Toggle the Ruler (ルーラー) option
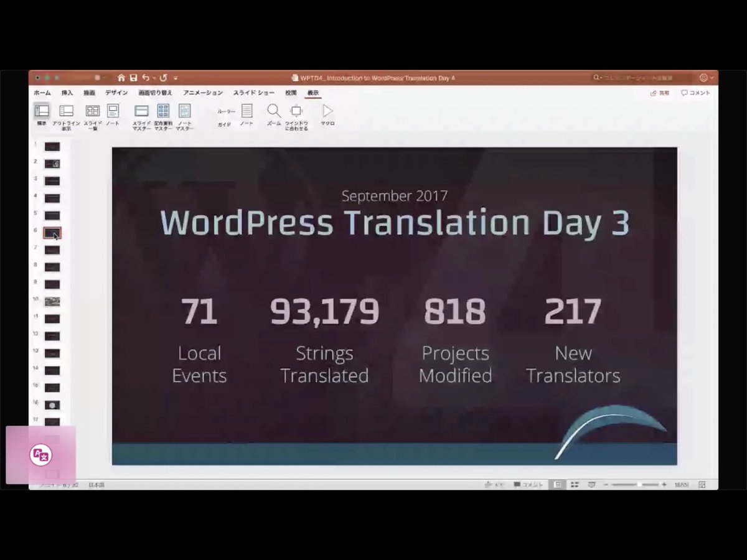 click(226, 111)
